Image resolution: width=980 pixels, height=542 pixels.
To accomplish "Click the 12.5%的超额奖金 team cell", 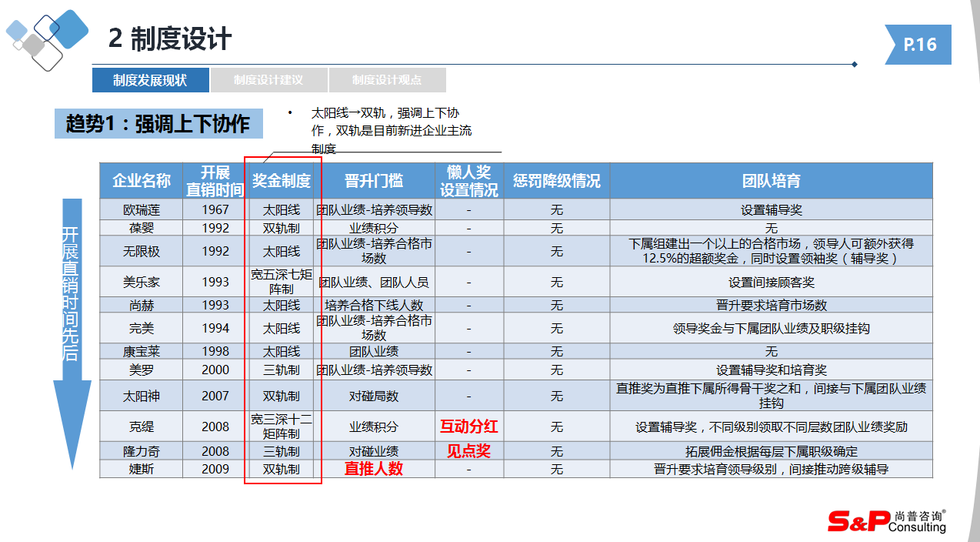I will (x=772, y=251).
